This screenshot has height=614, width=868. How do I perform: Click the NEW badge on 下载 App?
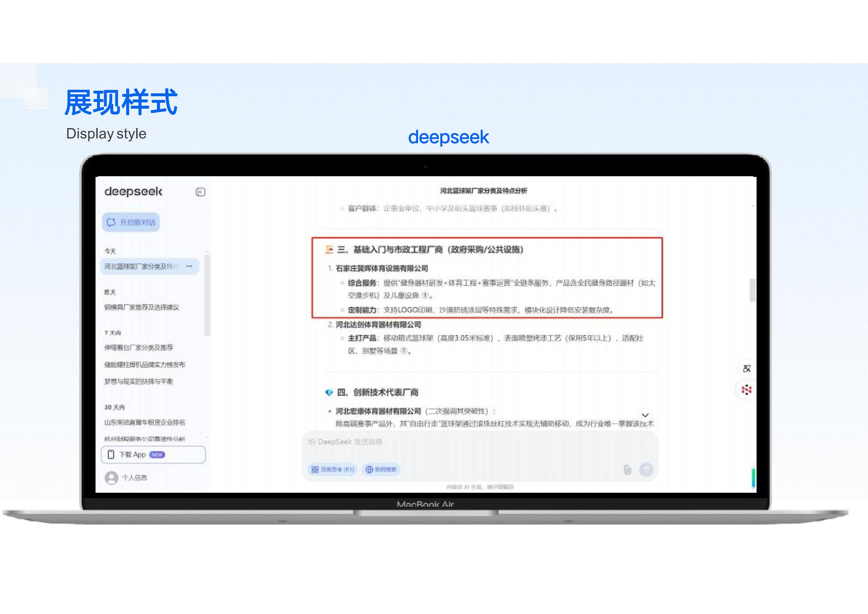coord(157,455)
